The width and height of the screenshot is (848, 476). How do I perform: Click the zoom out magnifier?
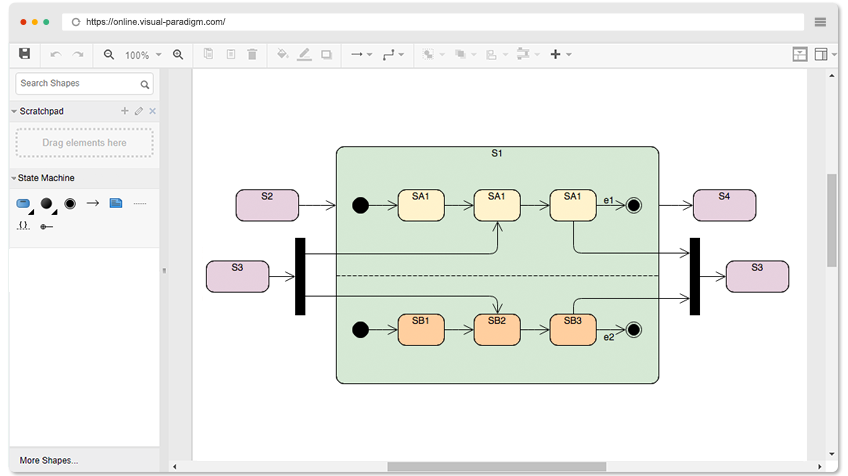[x=109, y=55]
